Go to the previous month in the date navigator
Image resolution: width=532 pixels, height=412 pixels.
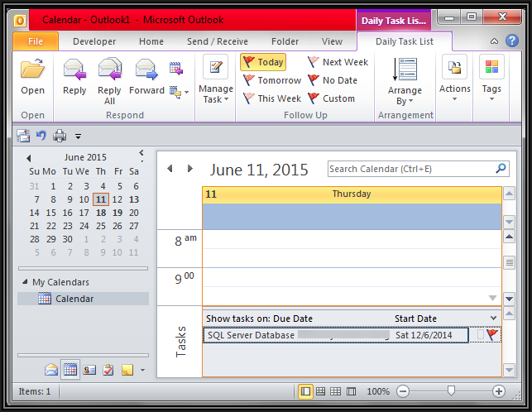coord(28,158)
